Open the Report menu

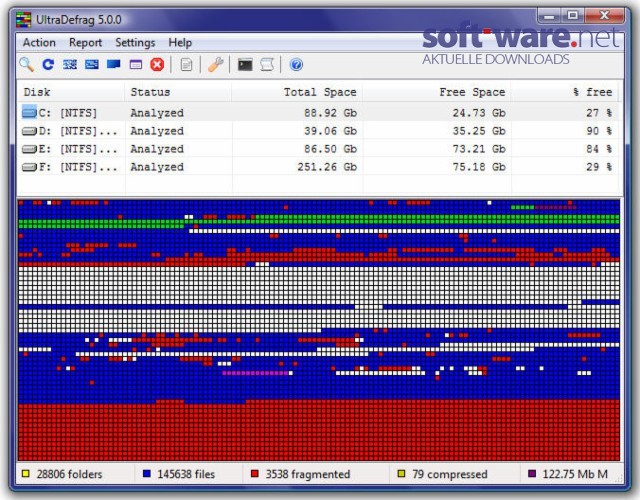point(85,42)
